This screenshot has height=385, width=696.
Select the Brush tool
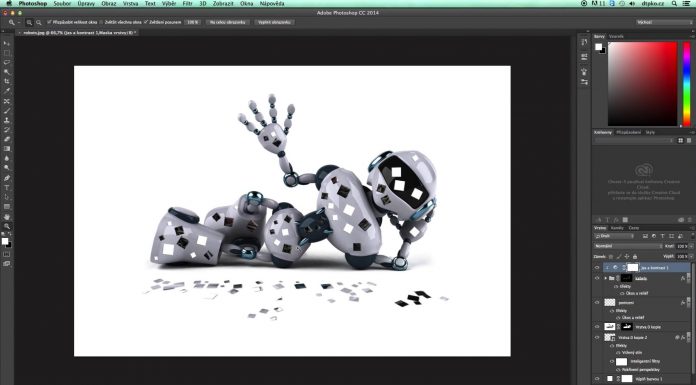click(x=7, y=111)
